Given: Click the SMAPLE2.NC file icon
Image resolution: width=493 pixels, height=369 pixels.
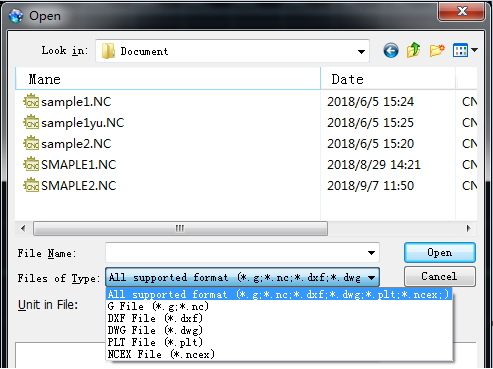Looking at the screenshot, I should click(x=31, y=185).
